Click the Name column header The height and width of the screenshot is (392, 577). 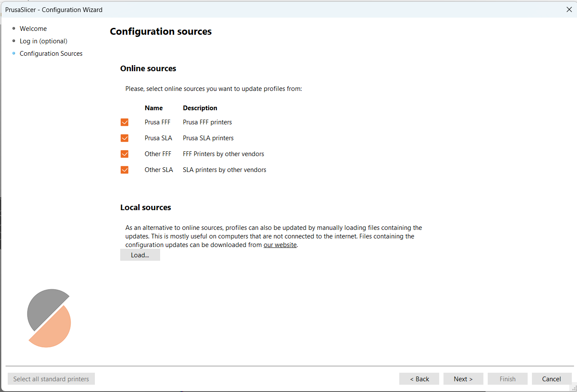154,108
